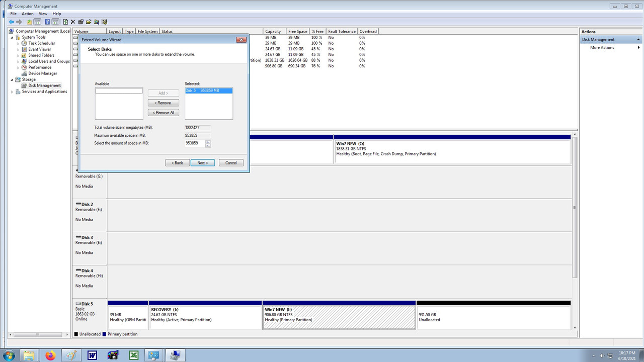644x362 pixels.
Task: Open the Control Panel taskbar icon
Action: [x=153, y=355]
